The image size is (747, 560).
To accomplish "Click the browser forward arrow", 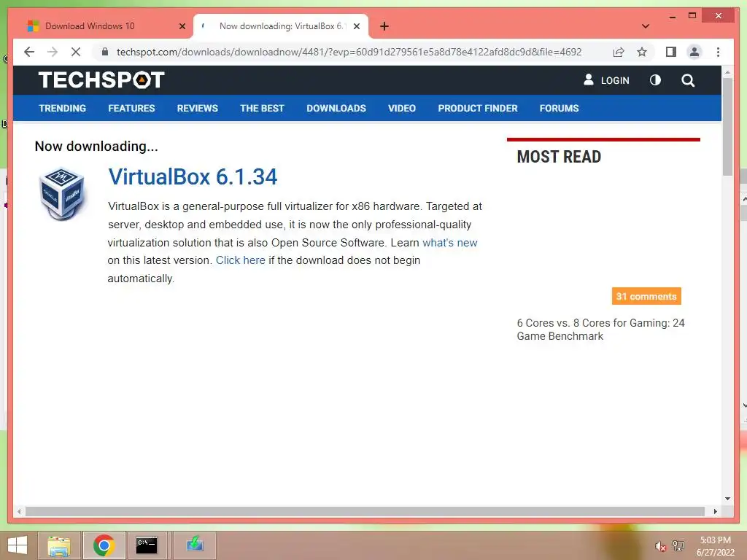I will (x=53, y=52).
